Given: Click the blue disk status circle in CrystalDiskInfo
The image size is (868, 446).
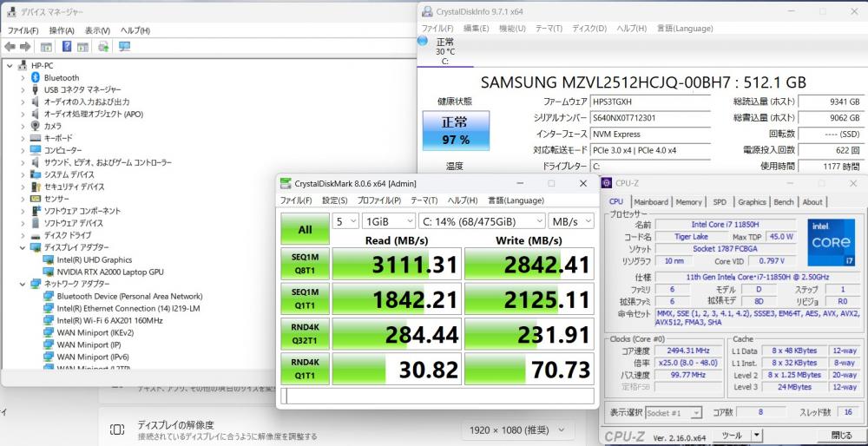Looking at the screenshot, I should click(x=423, y=41).
